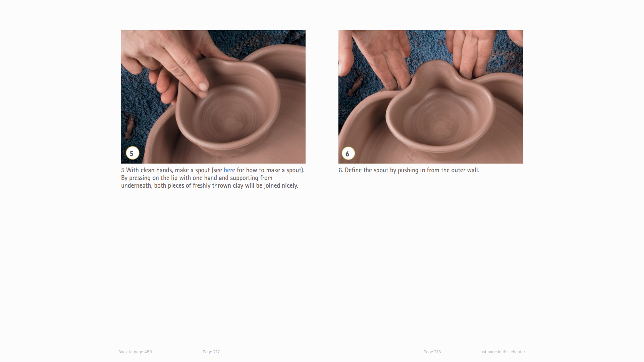Image resolution: width=644 pixels, height=362 pixels.
Task: Click the pressing fingertip in step 5 photo
Action: point(203,87)
